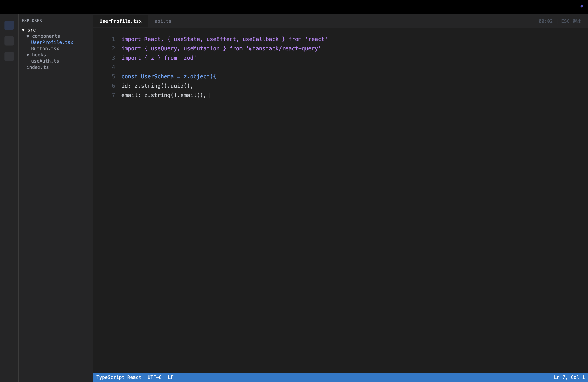Select UserProfile.tsx in the explorer tree
This screenshot has width=588, height=382.
(x=52, y=43)
